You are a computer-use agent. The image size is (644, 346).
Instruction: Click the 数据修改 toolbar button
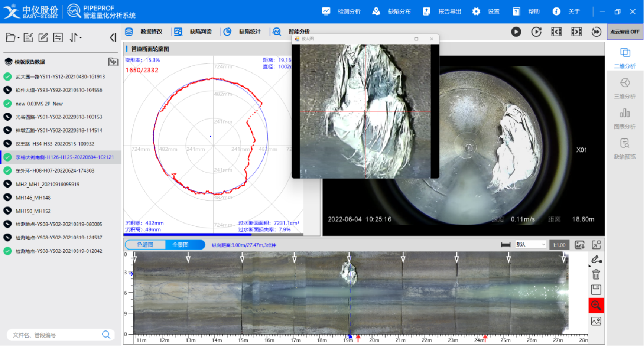point(145,32)
